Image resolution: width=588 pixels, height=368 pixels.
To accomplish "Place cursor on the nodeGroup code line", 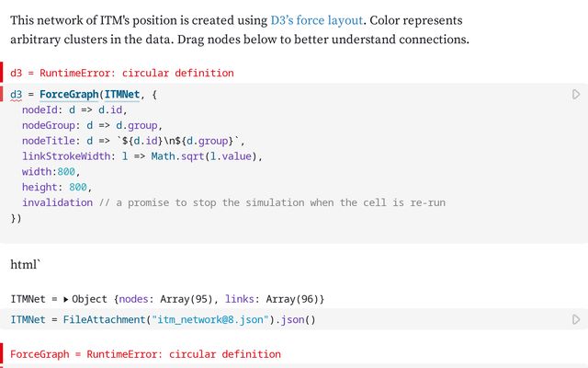I will [x=92, y=125].
